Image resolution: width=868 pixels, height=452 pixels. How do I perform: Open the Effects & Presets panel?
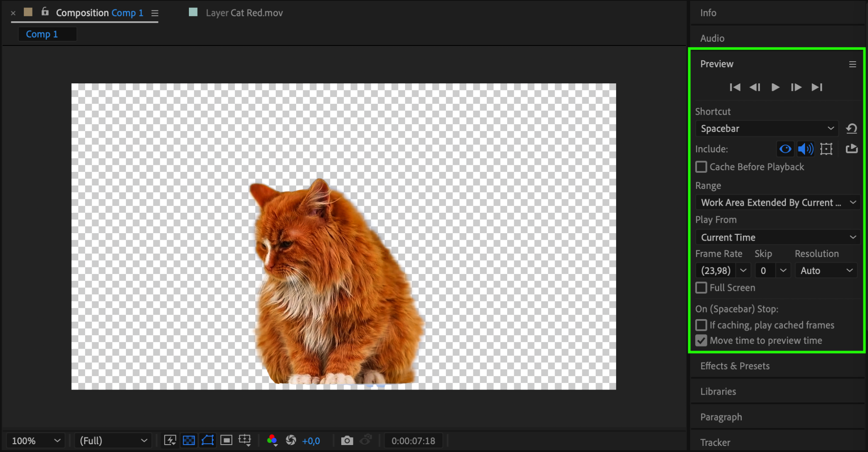[x=735, y=366]
